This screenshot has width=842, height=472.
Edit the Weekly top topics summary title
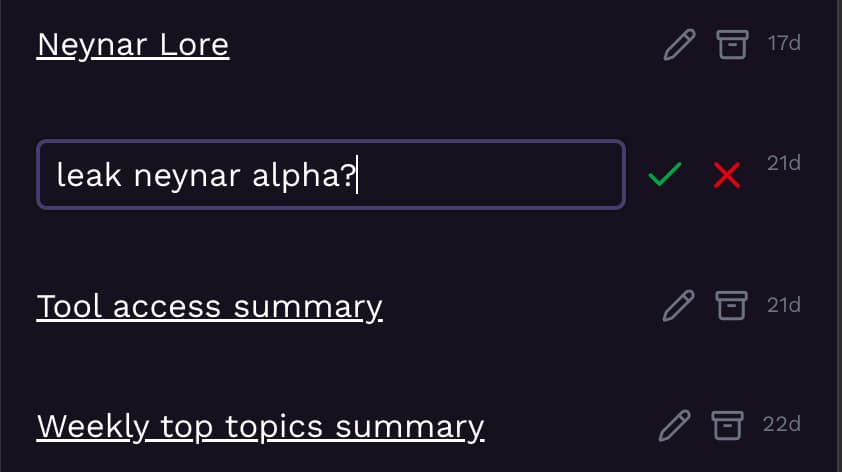coord(675,426)
